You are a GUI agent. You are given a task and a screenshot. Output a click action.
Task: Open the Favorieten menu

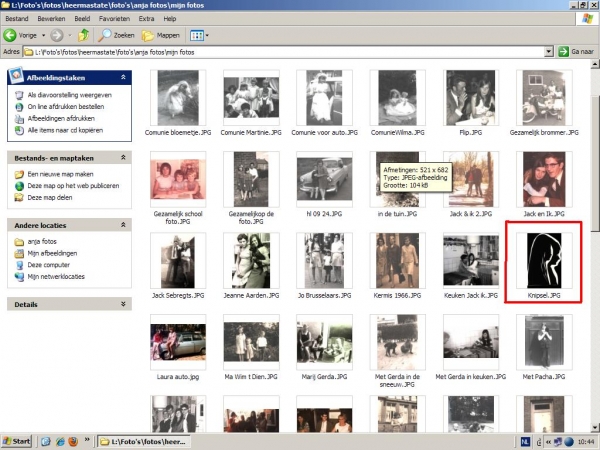[x=114, y=18]
